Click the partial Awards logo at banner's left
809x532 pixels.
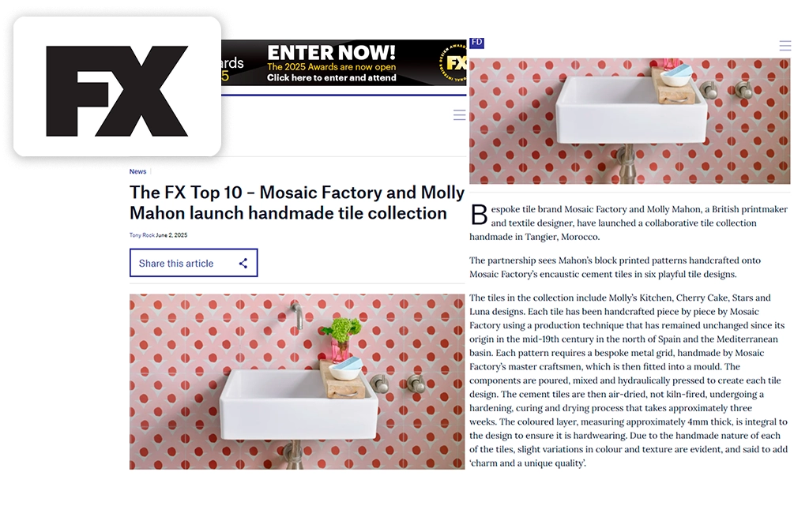pyautogui.click(x=233, y=69)
